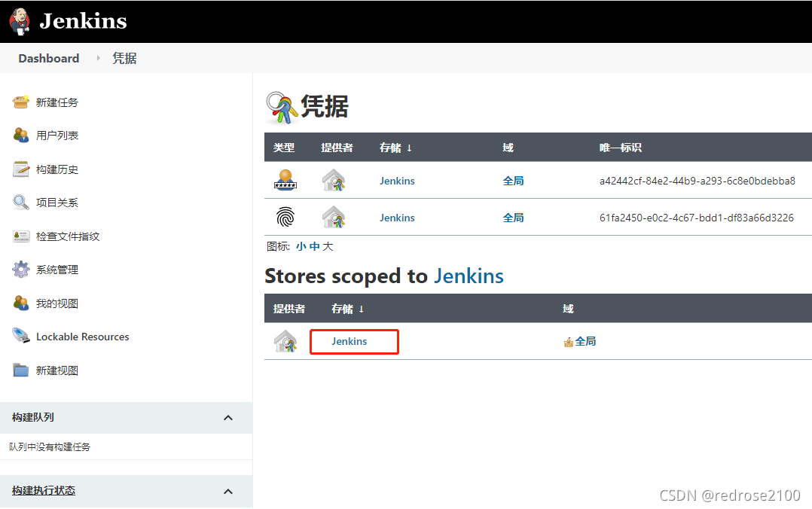The width and height of the screenshot is (812, 509).
Task: Open 全局 domain in stores table
Action: tap(585, 341)
